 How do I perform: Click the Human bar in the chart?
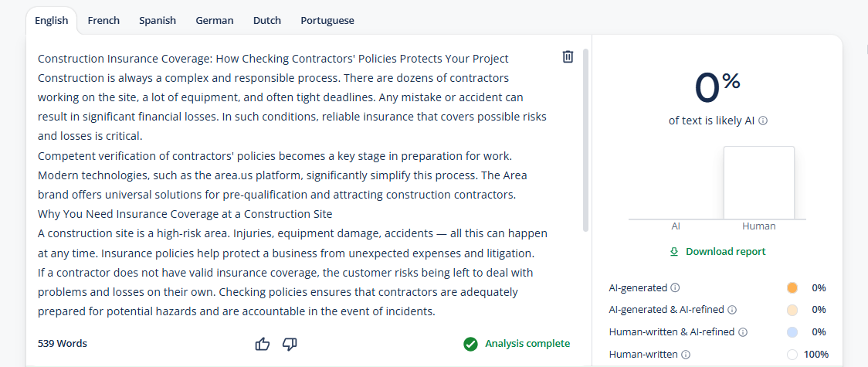click(x=759, y=182)
